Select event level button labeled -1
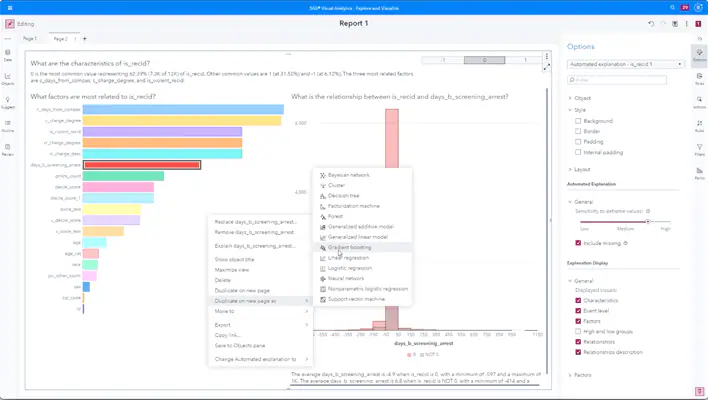Screen dimensions: 708x400 442,60
